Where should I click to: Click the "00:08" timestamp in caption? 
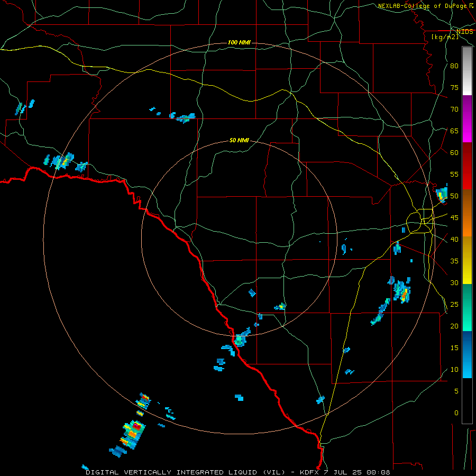(378, 472)
